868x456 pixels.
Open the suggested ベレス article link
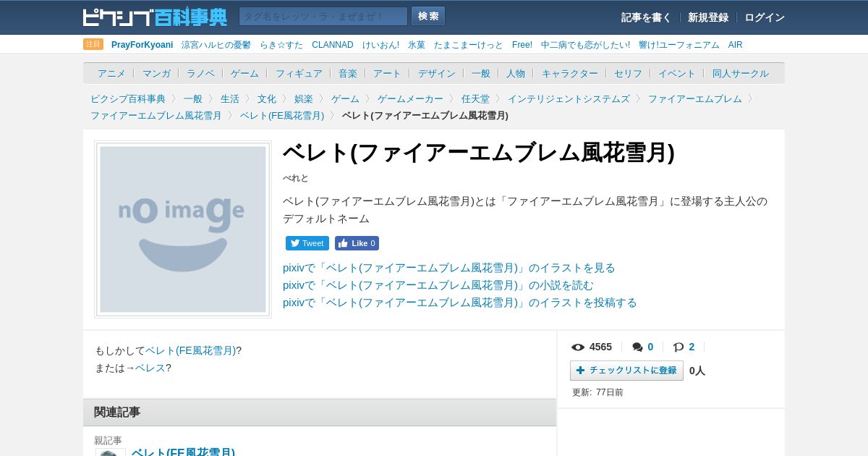150,368
